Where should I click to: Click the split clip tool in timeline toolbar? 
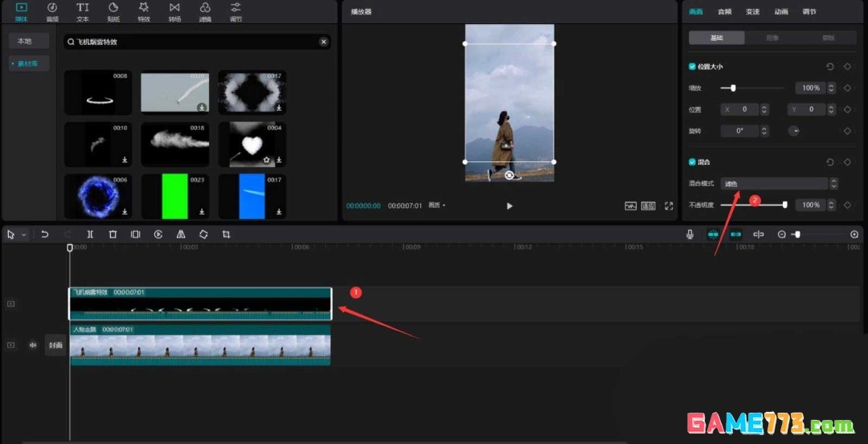click(x=90, y=234)
